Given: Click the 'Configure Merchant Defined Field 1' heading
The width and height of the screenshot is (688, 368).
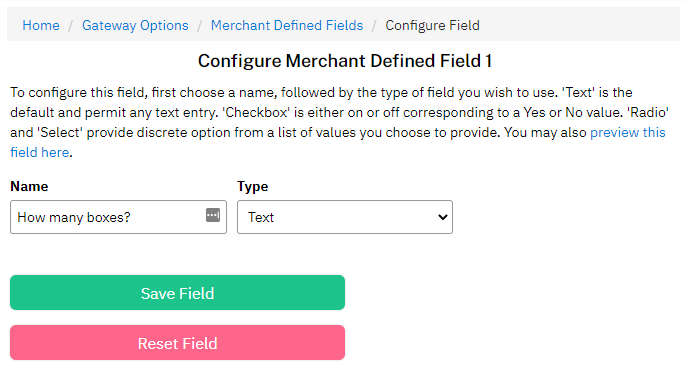Looking at the screenshot, I should 345,61.
